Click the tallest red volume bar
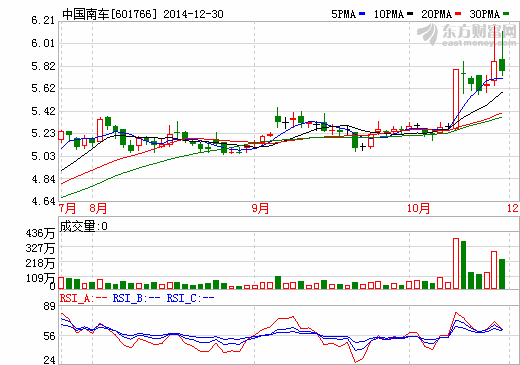 (x=456, y=263)
